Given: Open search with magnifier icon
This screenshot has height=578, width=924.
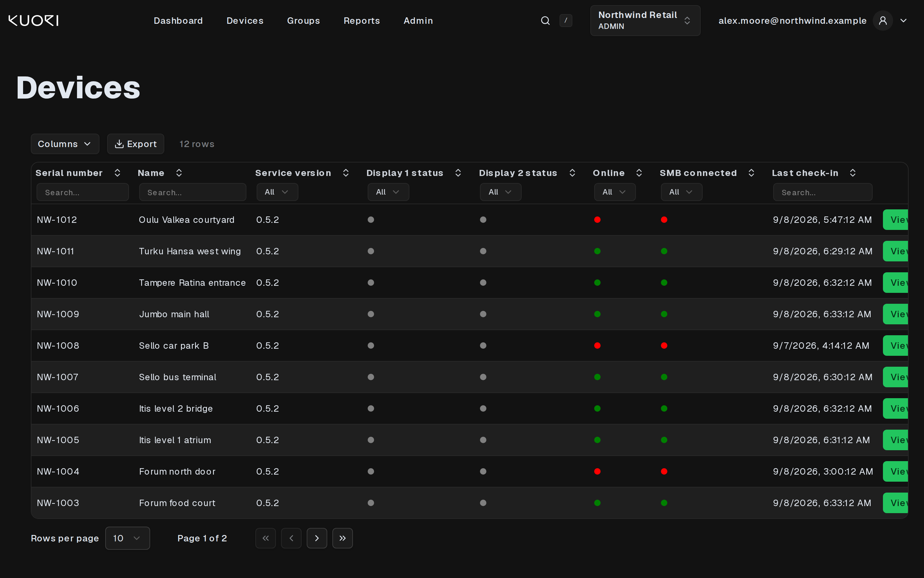Looking at the screenshot, I should pos(545,21).
